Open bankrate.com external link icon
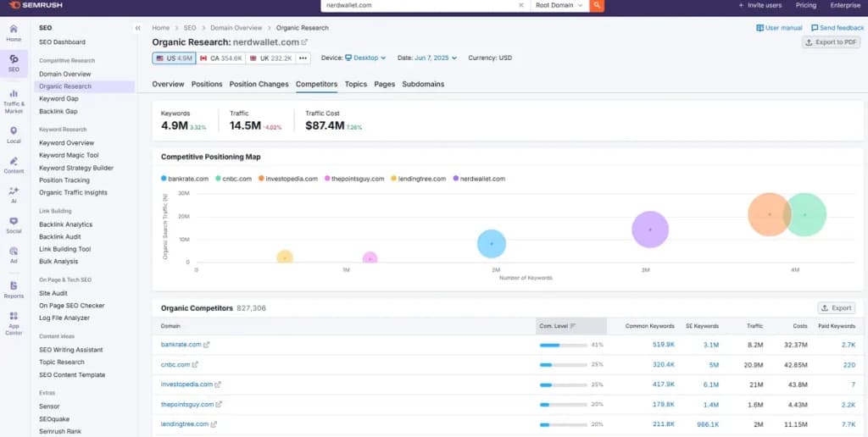 (207, 345)
